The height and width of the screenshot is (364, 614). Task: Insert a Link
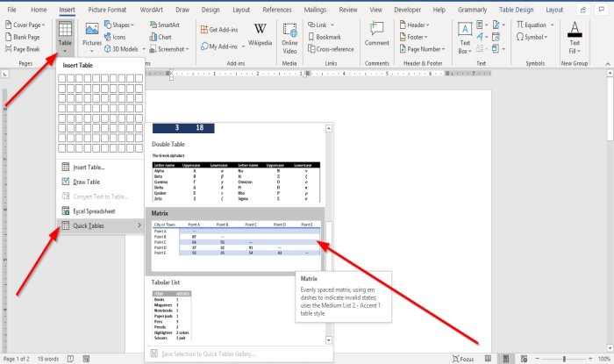[x=321, y=25]
